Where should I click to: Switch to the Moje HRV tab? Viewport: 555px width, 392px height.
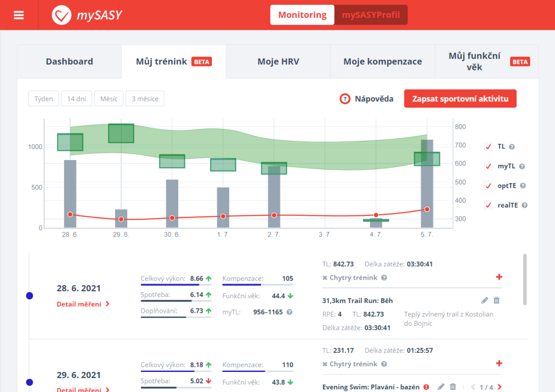(278, 62)
